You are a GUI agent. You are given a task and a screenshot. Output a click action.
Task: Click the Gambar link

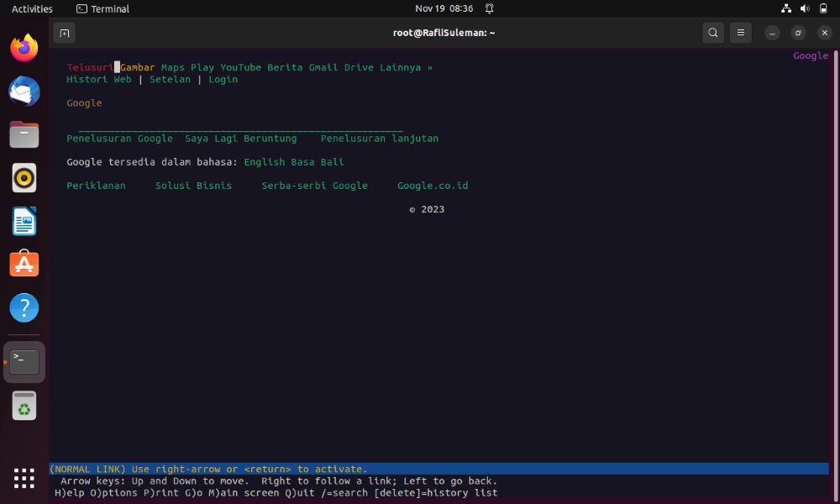137,67
